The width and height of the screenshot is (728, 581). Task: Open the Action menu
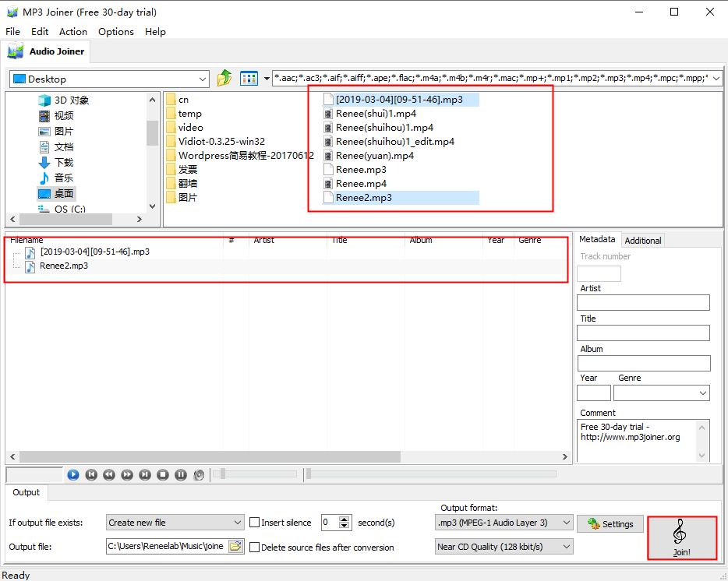click(73, 32)
